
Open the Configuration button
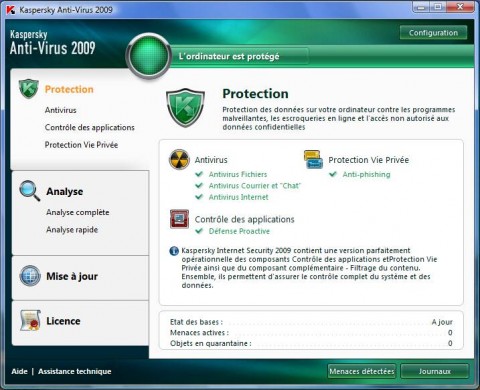[433, 33]
